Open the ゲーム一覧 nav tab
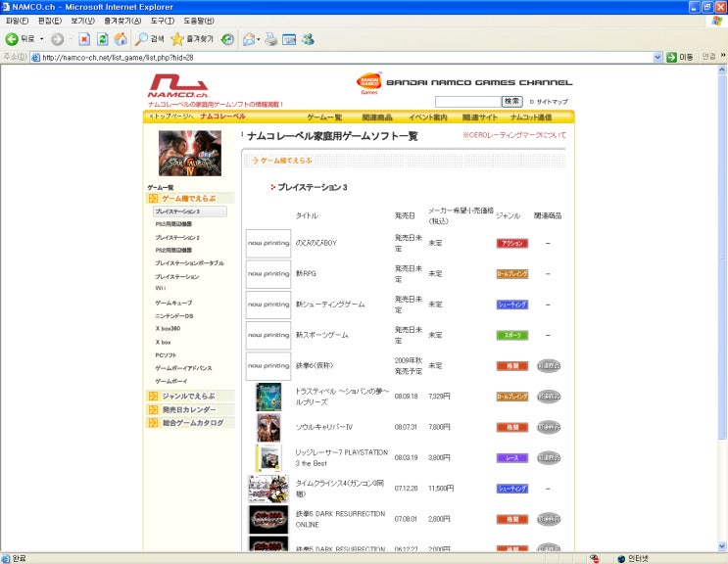 point(324,117)
